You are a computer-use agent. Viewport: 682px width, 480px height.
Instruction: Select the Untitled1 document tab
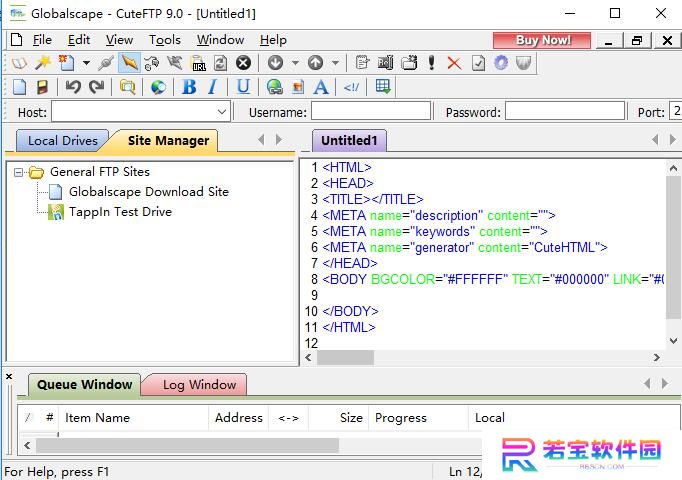tap(349, 140)
